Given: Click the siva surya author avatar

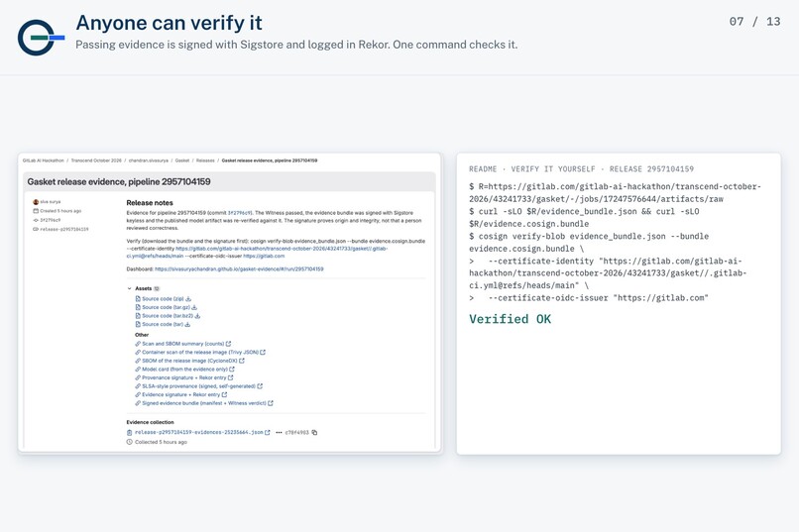Looking at the screenshot, I should point(36,202).
